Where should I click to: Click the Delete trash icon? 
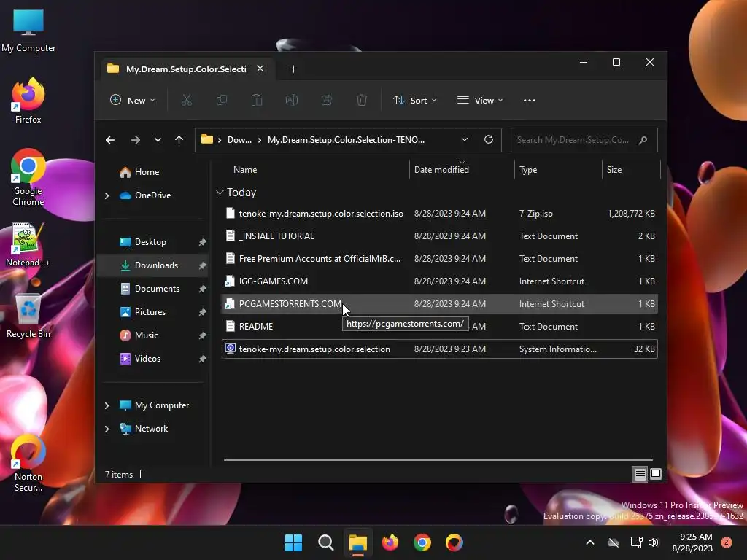362,100
